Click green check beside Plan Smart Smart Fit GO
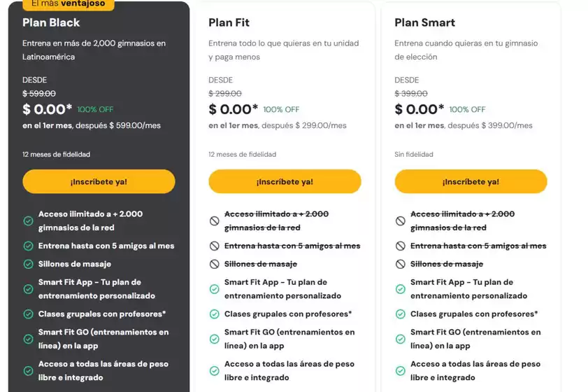588x392 pixels. 401,339
